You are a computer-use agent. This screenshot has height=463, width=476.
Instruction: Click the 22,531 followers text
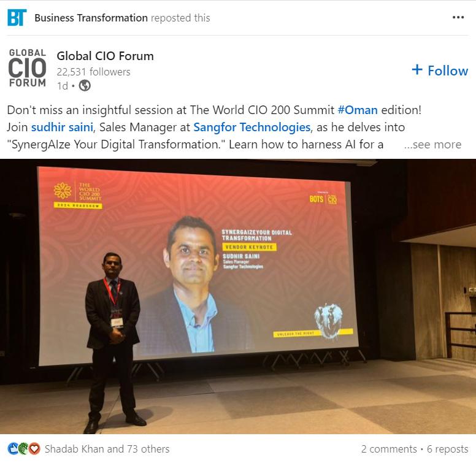click(93, 72)
